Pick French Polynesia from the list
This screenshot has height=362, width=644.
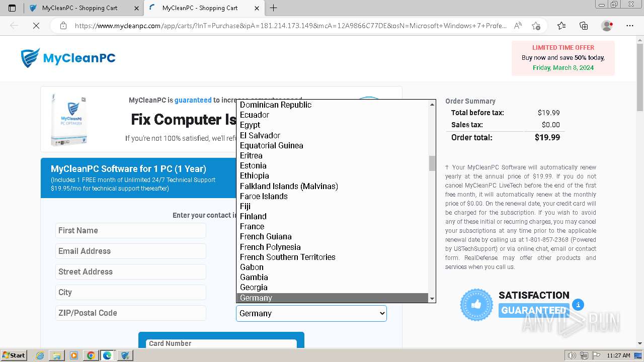pyautogui.click(x=332, y=247)
